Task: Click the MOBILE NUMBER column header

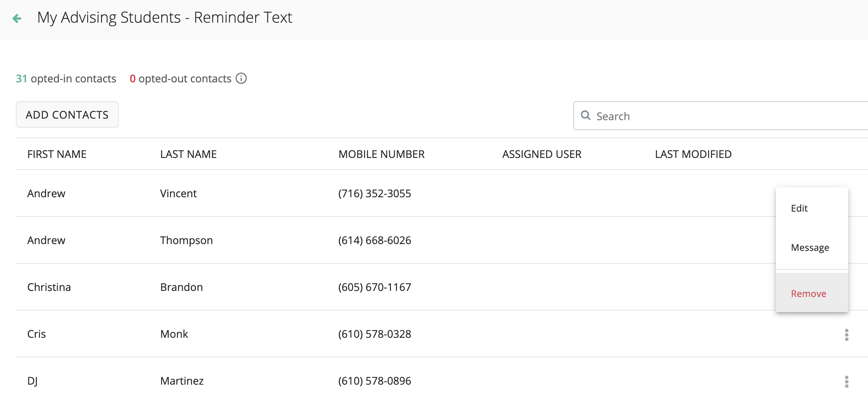Action: (x=381, y=154)
